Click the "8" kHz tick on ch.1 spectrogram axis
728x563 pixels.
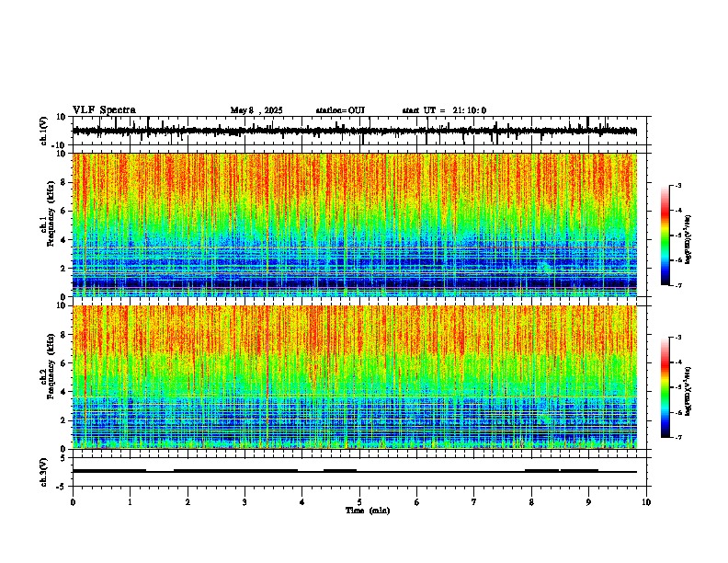point(64,182)
